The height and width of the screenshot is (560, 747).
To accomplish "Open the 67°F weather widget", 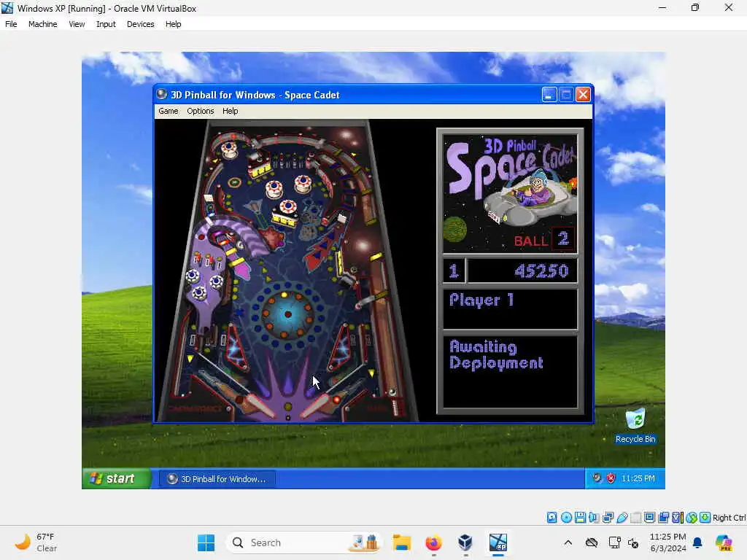I will point(36,542).
